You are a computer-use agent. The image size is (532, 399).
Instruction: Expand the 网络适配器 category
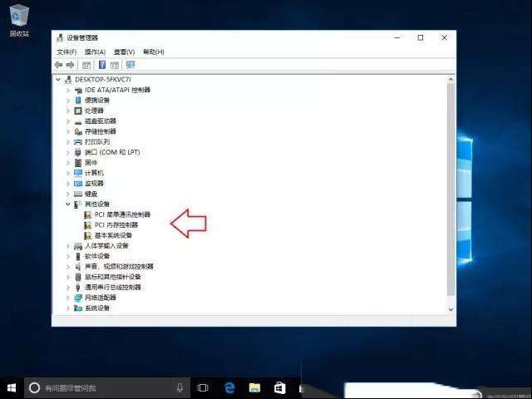(68, 298)
